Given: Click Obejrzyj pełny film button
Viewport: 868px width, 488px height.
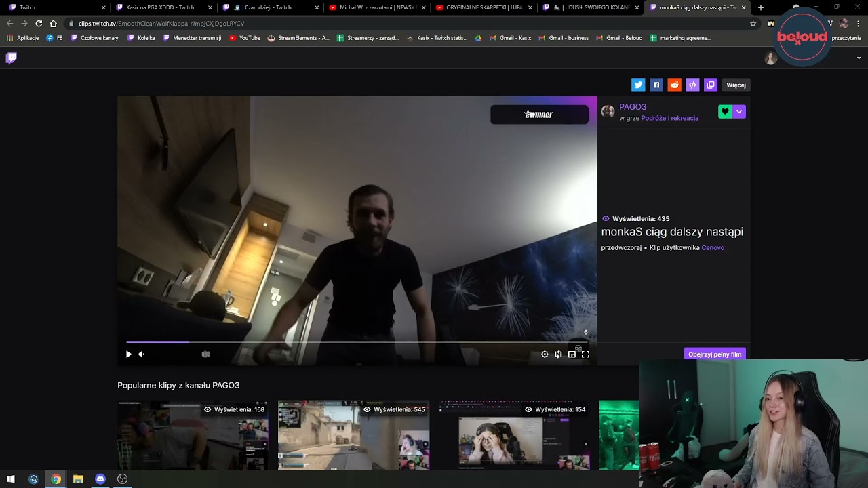Looking at the screenshot, I should coord(715,354).
